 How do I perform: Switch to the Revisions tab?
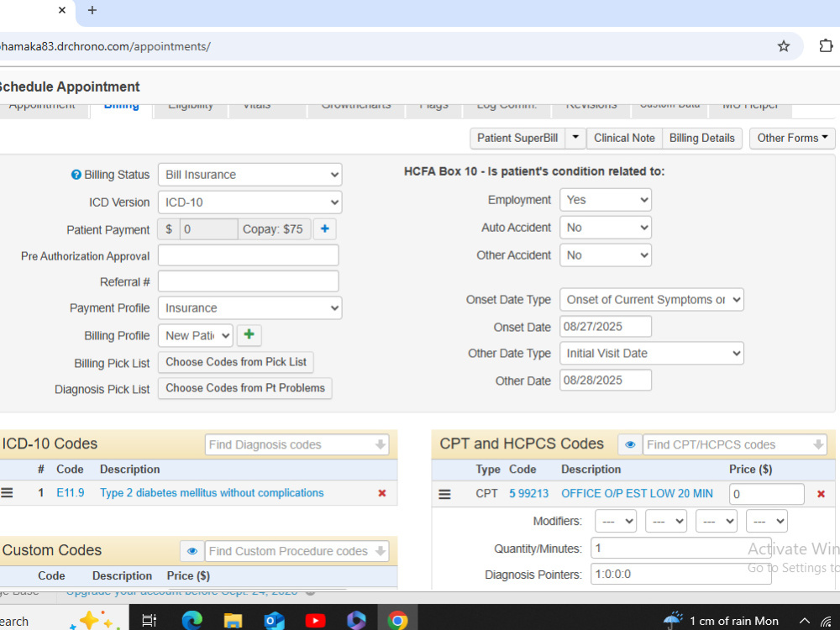tap(591, 108)
